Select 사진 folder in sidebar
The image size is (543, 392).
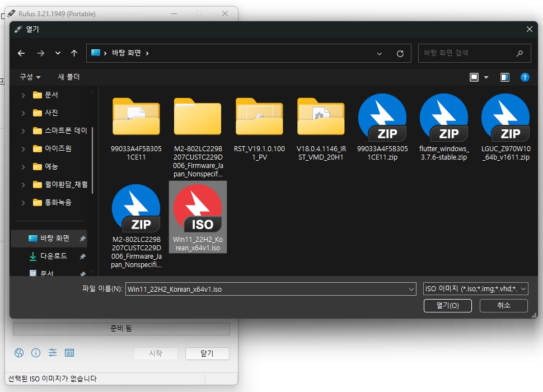pos(45,113)
